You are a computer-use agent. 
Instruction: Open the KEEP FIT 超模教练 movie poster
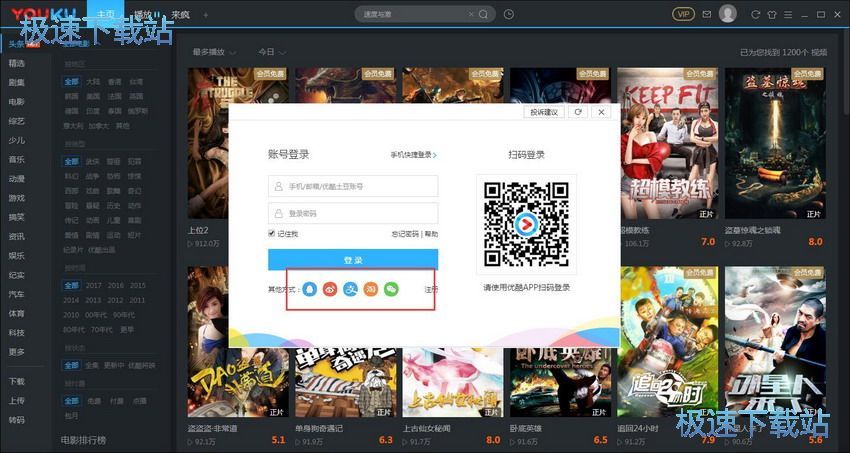(667, 143)
